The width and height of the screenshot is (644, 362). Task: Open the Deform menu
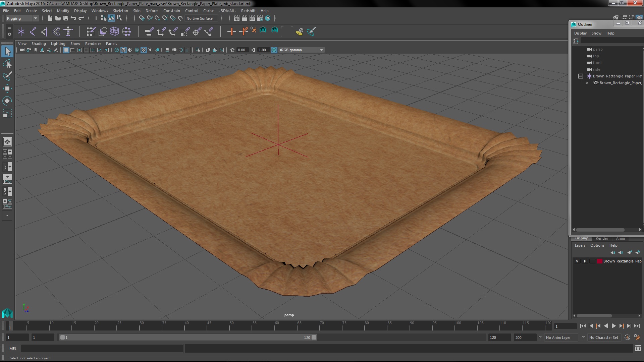pyautogui.click(x=152, y=11)
